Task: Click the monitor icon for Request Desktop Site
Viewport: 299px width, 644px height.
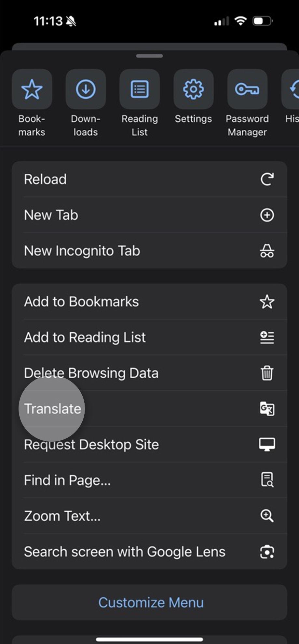Action: click(x=267, y=444)
